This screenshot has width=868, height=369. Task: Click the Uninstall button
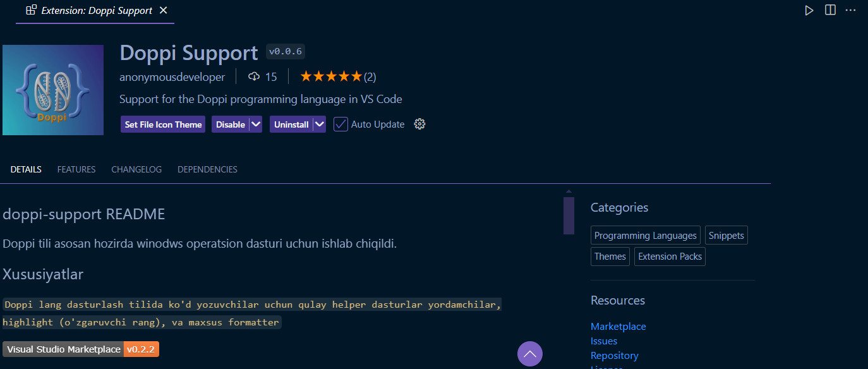[291, 124]
